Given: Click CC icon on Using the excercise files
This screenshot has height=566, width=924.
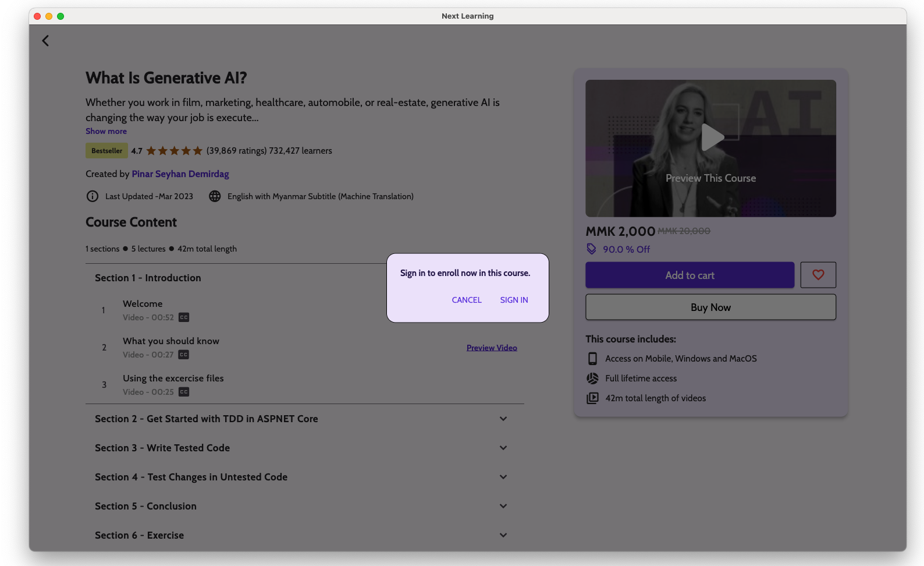Looking at the screenshot, I should [184, 392].
